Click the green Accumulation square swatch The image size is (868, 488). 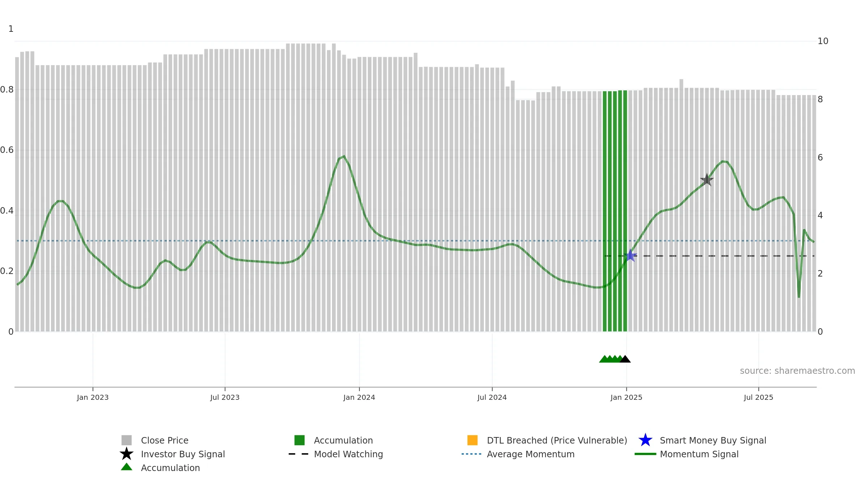point(299,440)
